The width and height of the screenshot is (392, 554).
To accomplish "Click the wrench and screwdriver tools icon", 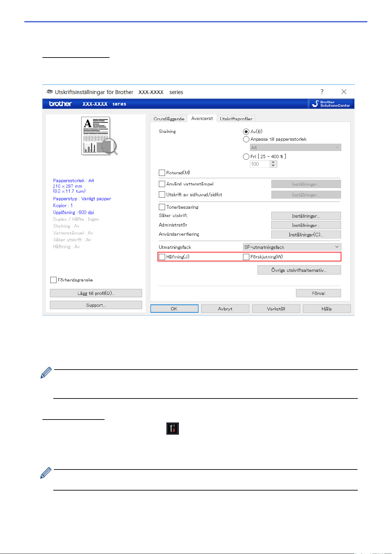I will (173, 429).
